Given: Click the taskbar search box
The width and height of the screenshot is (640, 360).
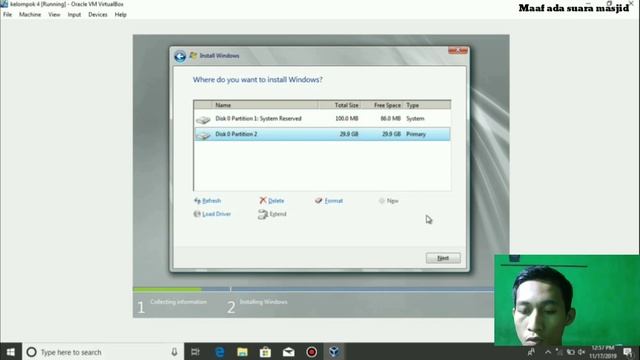Looking at the screenshot, I should pyautogui.click(x=103, y=352).
